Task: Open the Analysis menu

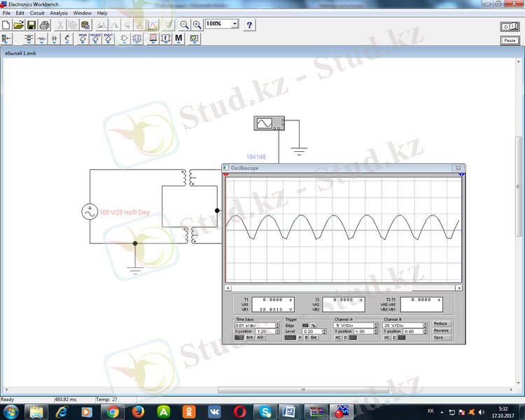Action: [x=59, y=13]
